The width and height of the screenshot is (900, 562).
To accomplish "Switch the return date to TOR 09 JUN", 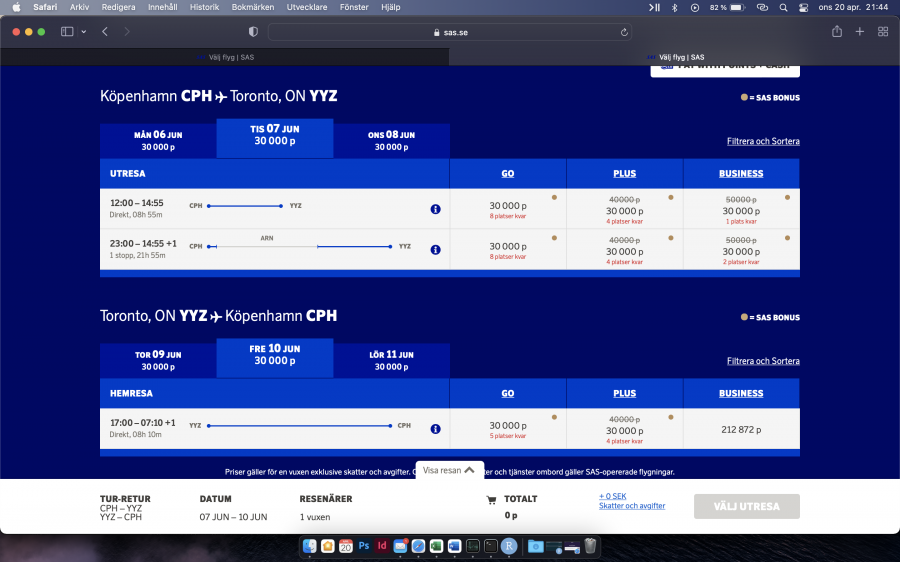I will click(x=158, y=361).
